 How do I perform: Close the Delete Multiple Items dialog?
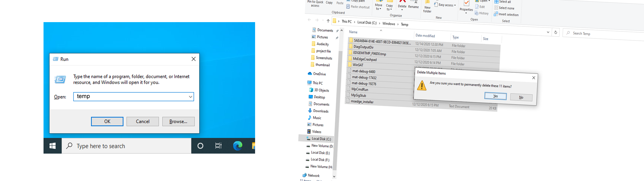pos(534,78)
